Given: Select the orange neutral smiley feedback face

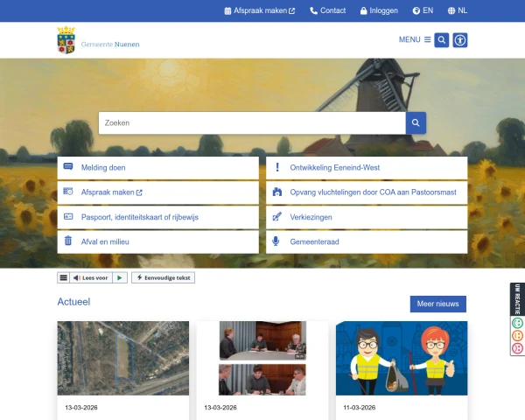Looking at the screenshot, I should point(517,335).
